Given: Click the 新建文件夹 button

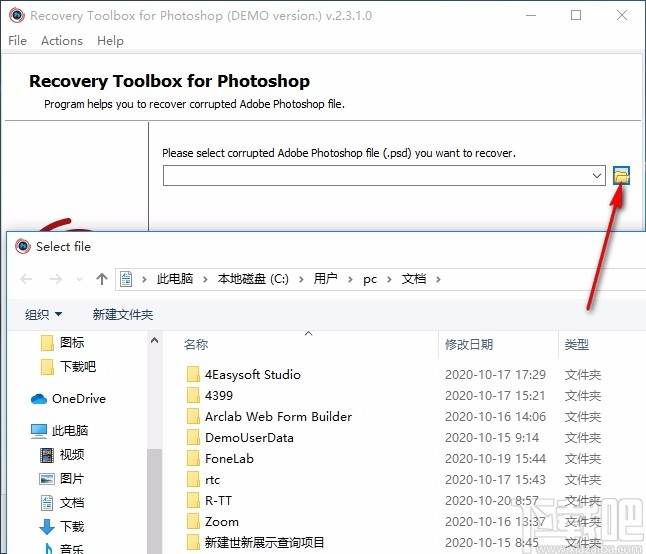Looking at the screenshot, I should coord(123,315).
